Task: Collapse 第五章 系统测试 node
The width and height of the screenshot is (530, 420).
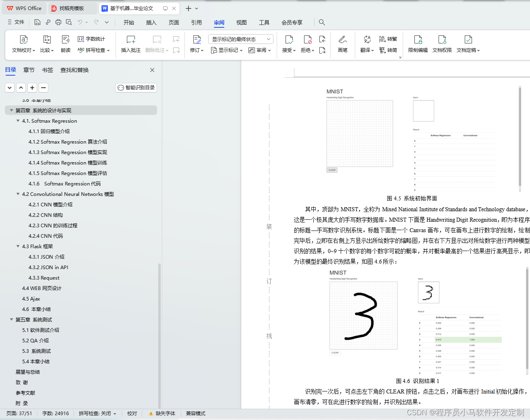Action: tap(11, 319)
